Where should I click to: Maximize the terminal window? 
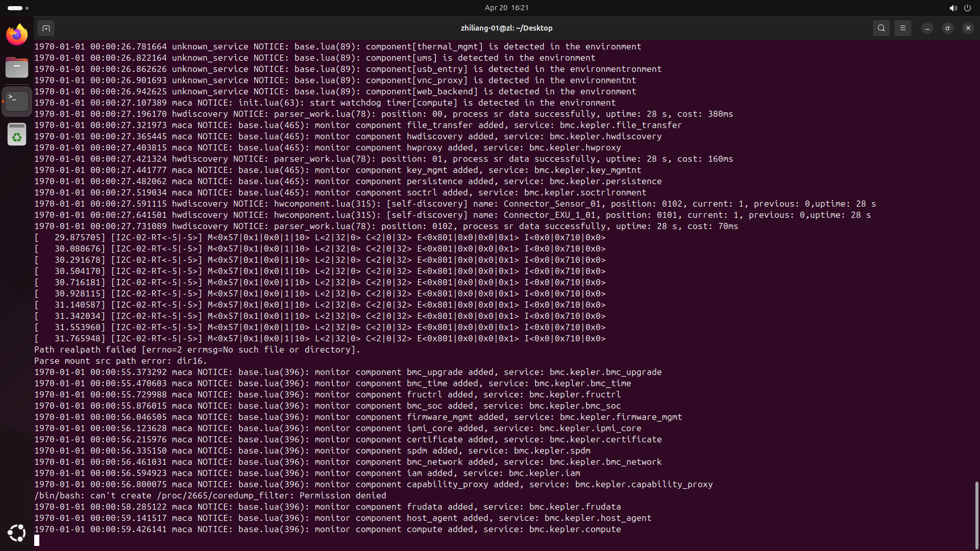point(947,28)
